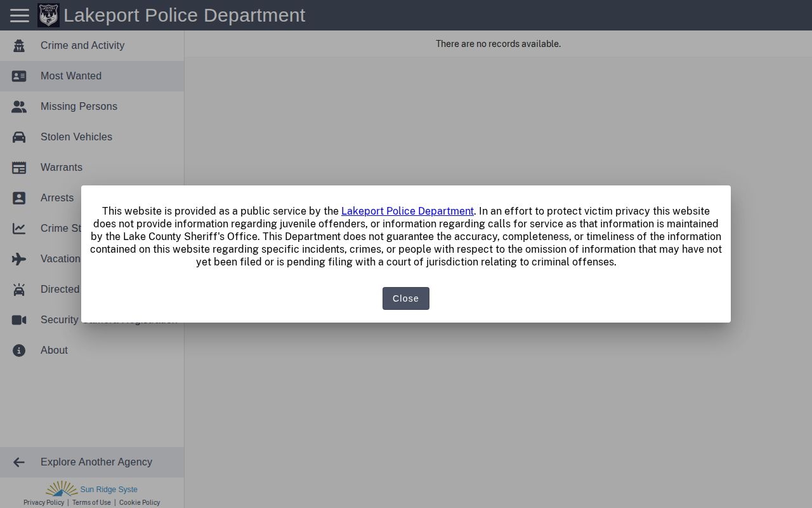Open the hamburger navigation menu
This screenshot has width=812, height=508.
coord(20,15)
